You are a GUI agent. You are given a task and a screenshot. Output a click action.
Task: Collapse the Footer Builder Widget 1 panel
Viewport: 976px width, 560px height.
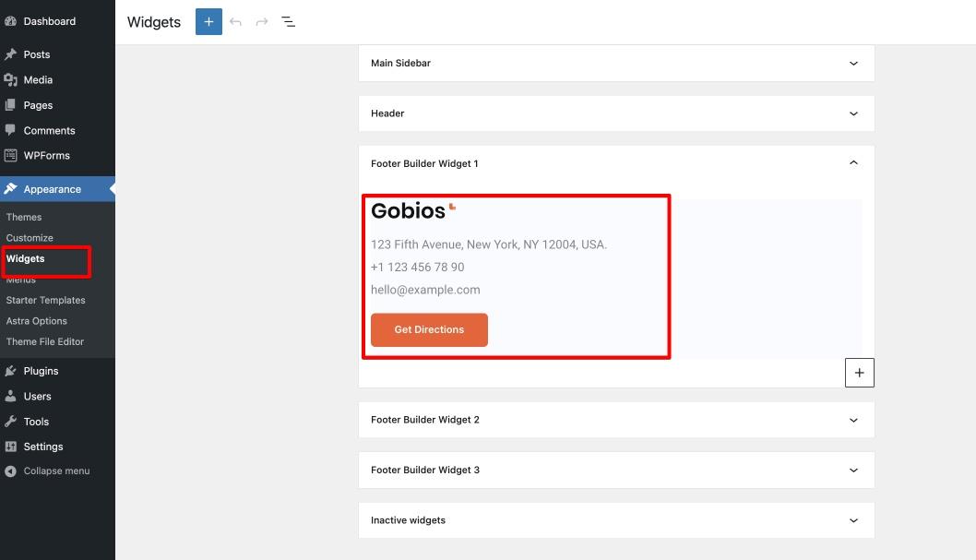coord(853,163)
